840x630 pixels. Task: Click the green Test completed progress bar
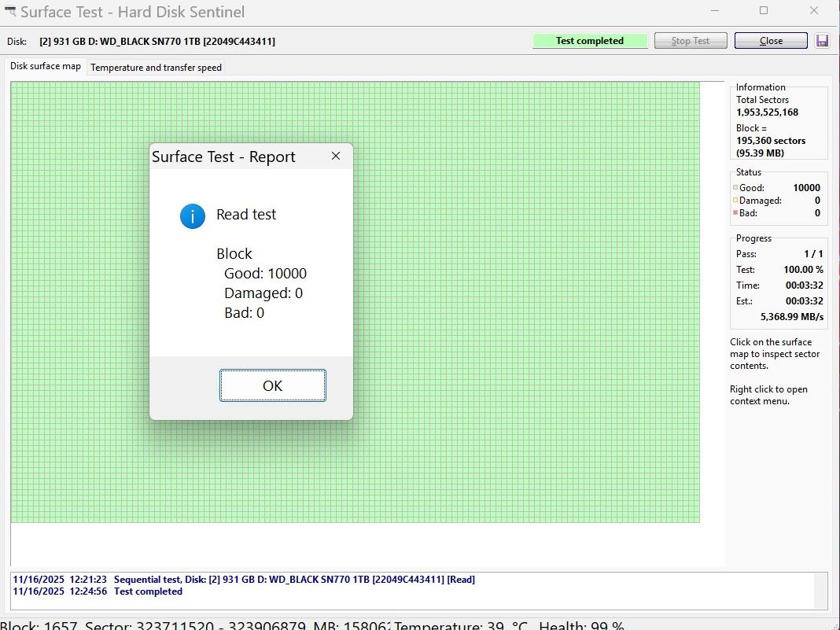point(590,41)
